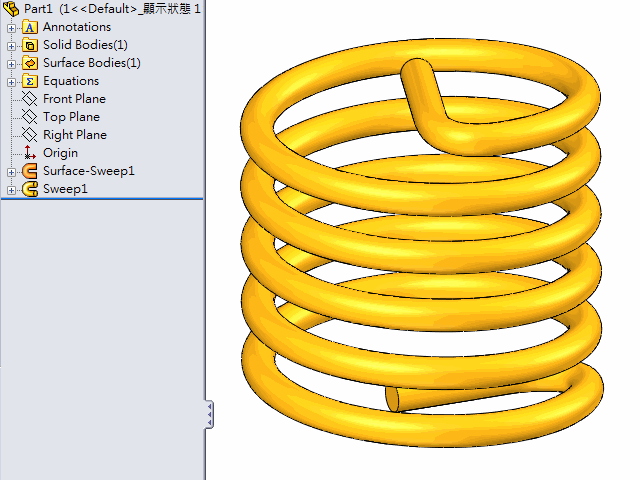Expand the Annotations tree node

[x=11, y=28]
